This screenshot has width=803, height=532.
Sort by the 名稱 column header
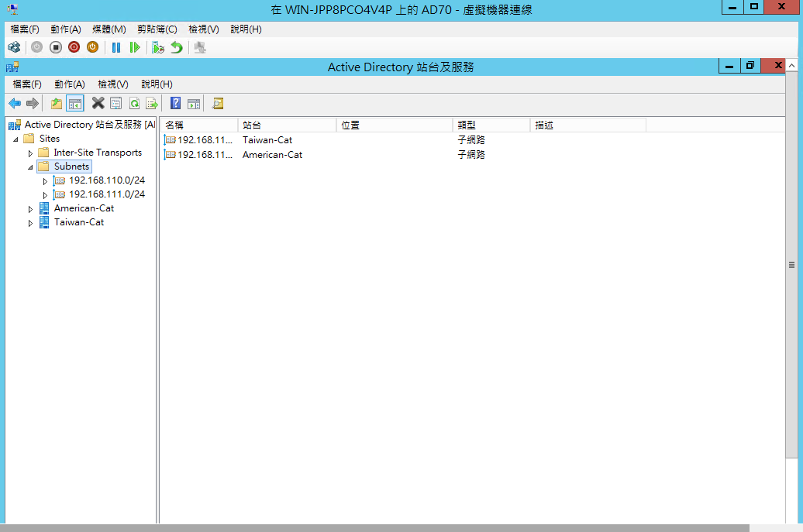click(x=199, y=125)
